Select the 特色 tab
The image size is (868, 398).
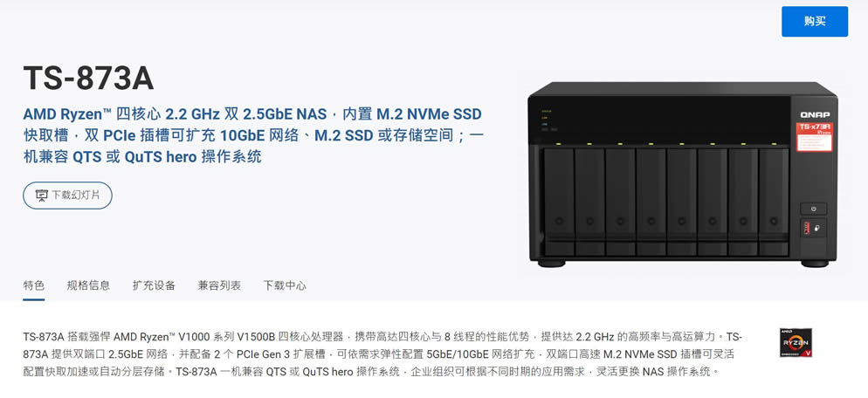tap(34, 285)
